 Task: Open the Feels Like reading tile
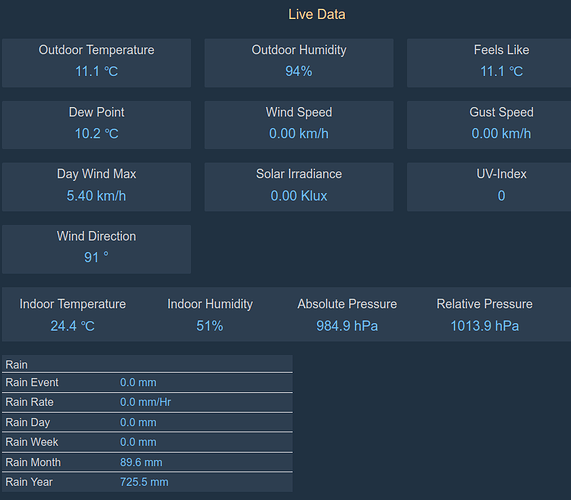489,63
